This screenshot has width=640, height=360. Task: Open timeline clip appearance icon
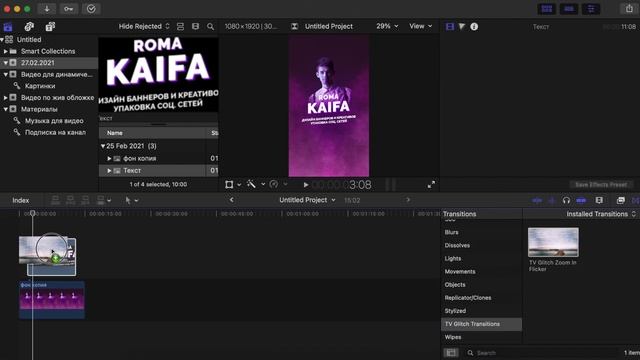[x=599, y=200]
